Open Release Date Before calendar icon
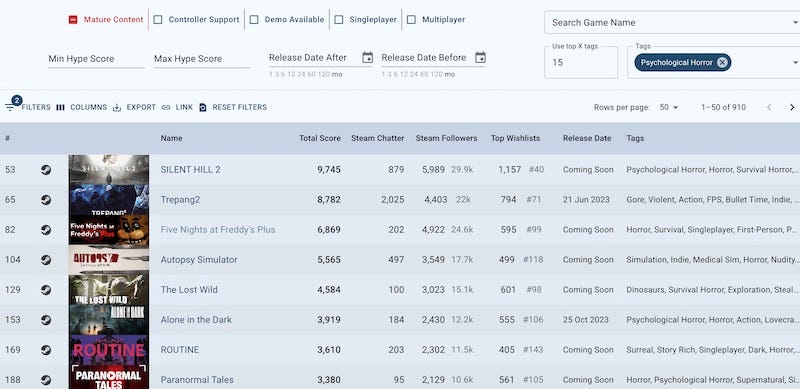The height and width of the screenshot is (389, 800). coord(480,58)
